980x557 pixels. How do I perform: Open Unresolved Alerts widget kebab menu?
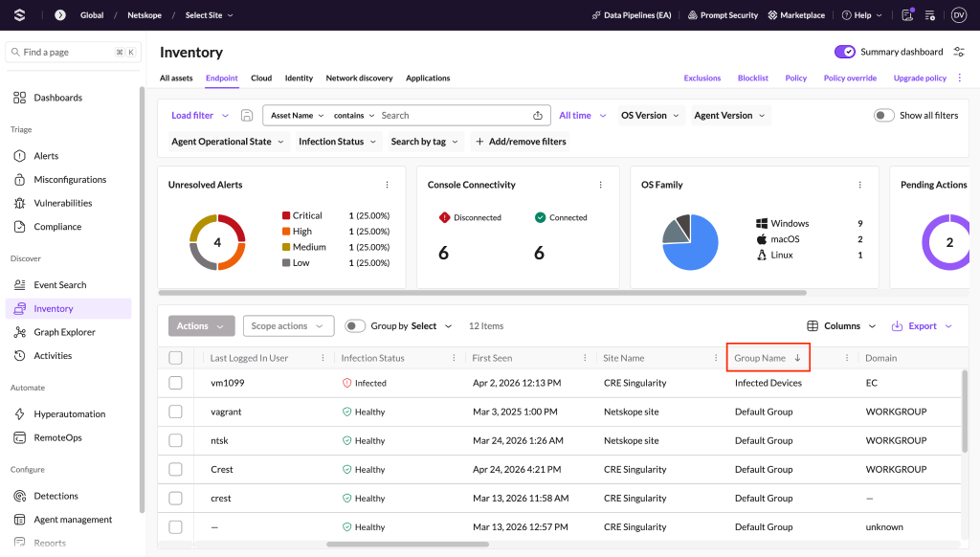coord(387,185)
